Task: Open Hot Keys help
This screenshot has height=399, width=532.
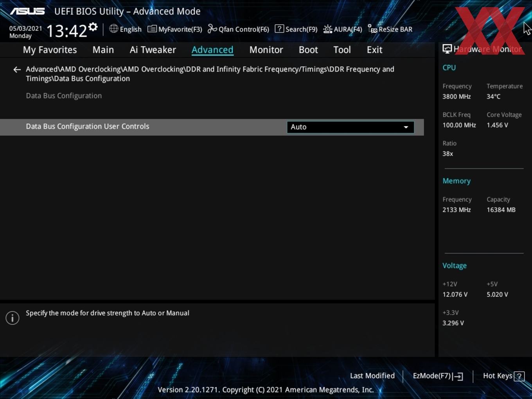Action: (503, 376)
